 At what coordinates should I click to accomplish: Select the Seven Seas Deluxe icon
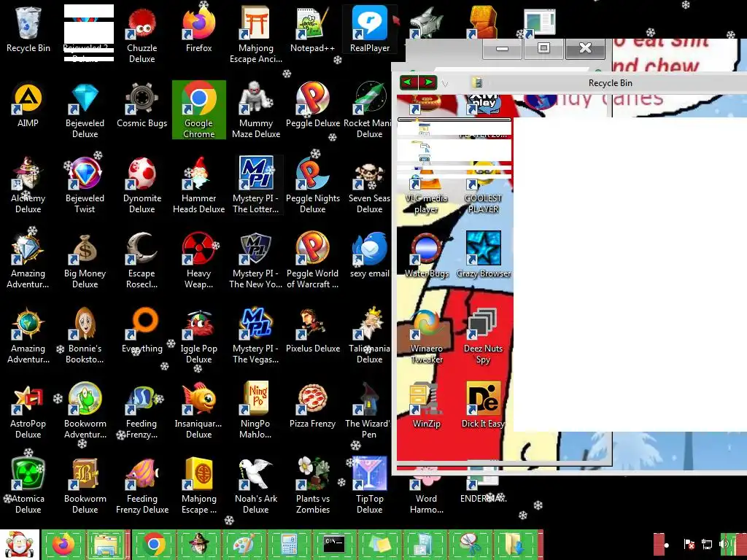370,184
